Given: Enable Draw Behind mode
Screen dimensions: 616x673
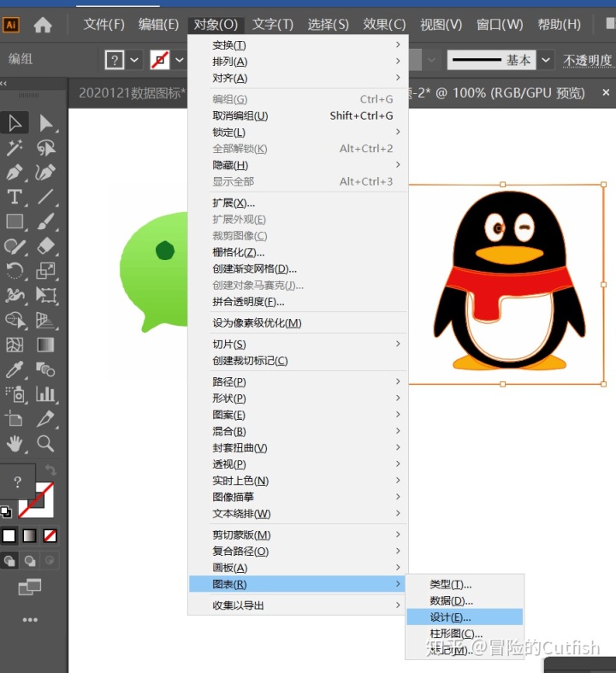Looking at the screenshot, I should tap(29, 560).
